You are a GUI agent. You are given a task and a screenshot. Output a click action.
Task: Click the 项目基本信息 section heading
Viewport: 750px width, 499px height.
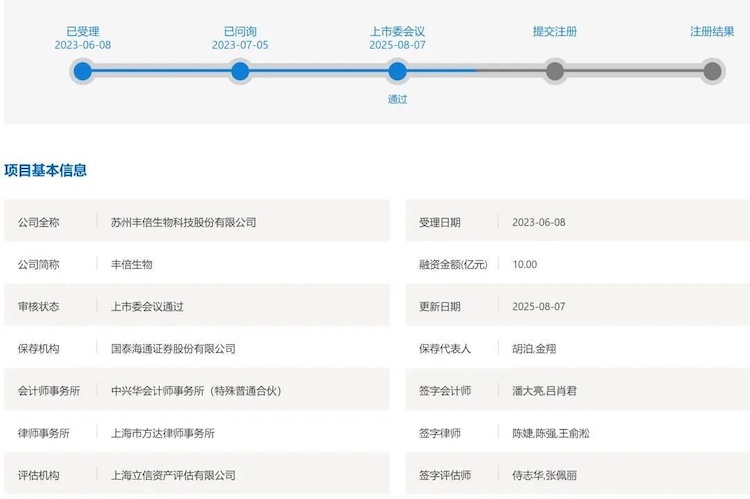point(46,170)
